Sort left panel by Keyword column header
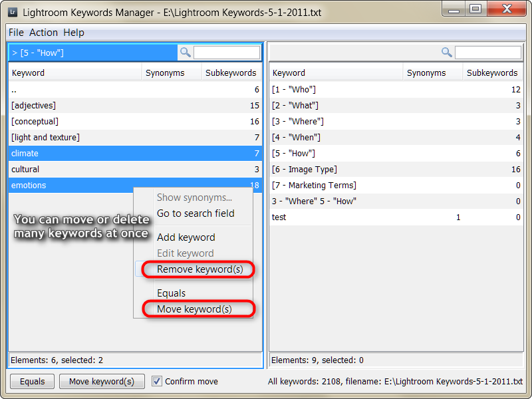This screenshot has width=532, height=399. click(75, 73)
